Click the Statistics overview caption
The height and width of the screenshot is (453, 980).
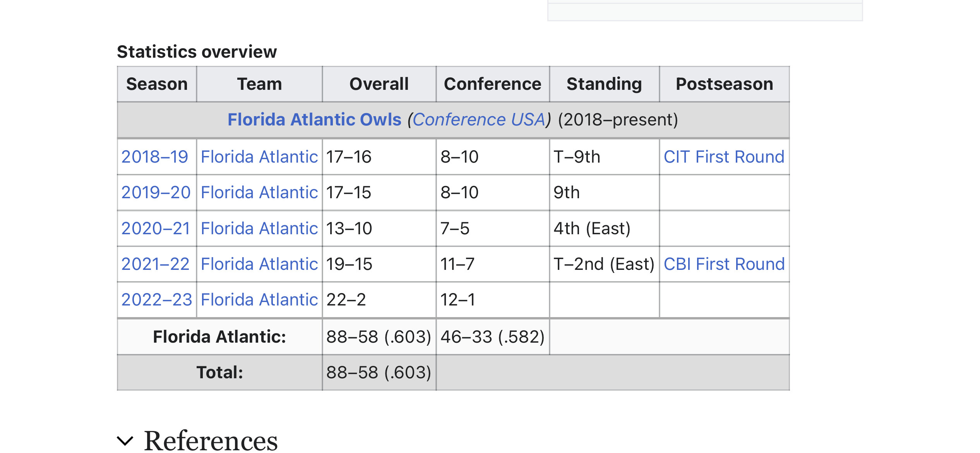[x=197, y=52]
